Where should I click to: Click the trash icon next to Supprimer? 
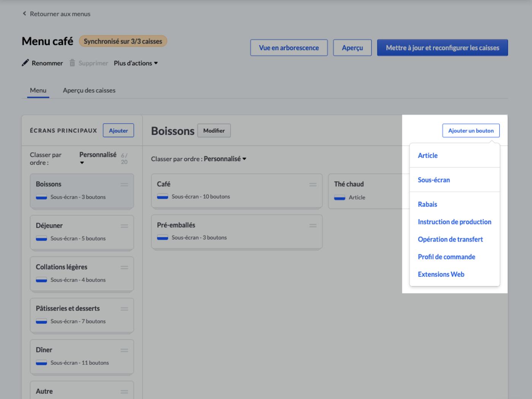[72, 63]
